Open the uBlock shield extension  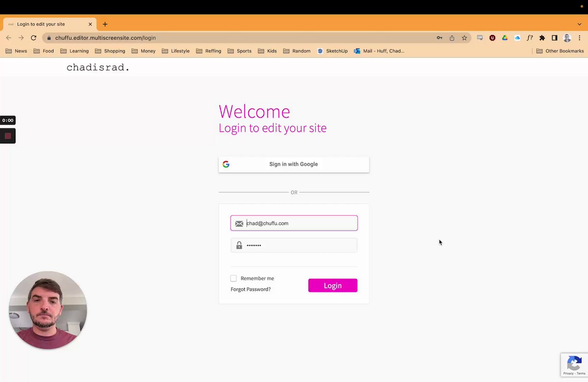492,38
